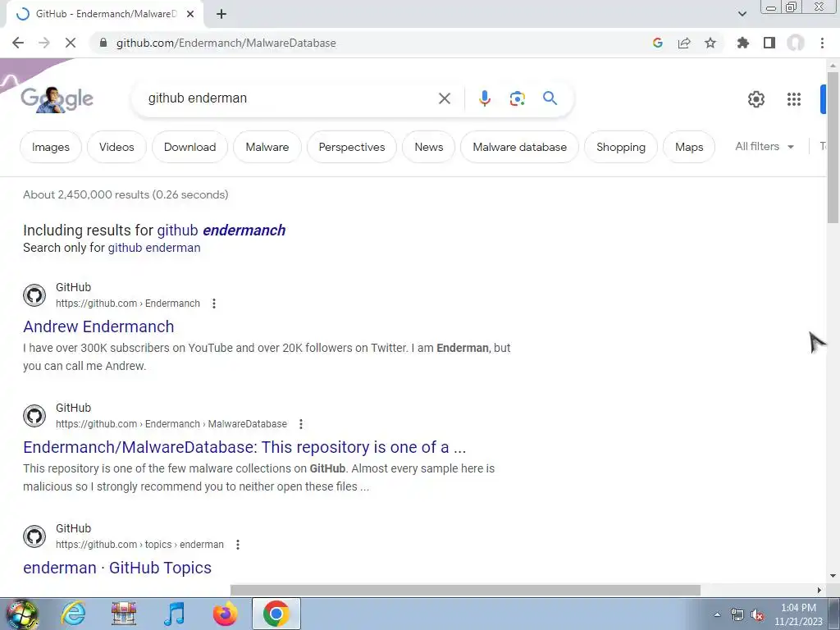Open the muted volume tray icon
The width and height of the screenshot is (840, 630).
click(x=757, y=615)
